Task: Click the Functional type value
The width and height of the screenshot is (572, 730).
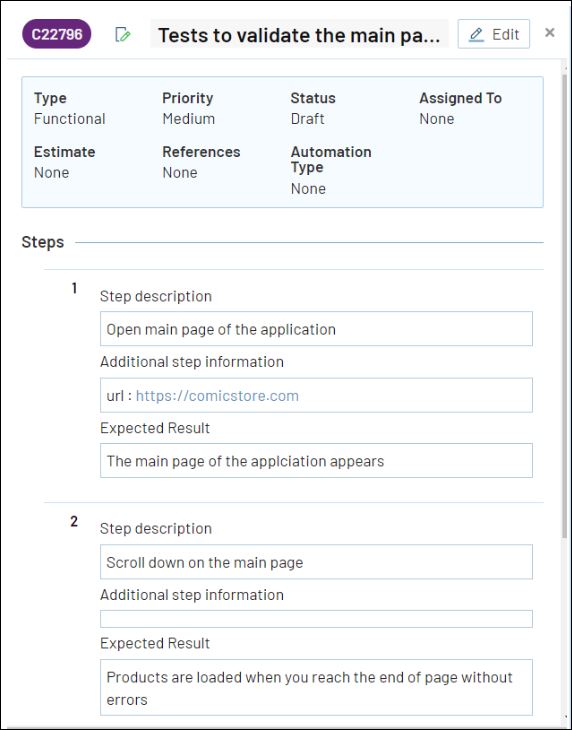Action: click(69, 119)
